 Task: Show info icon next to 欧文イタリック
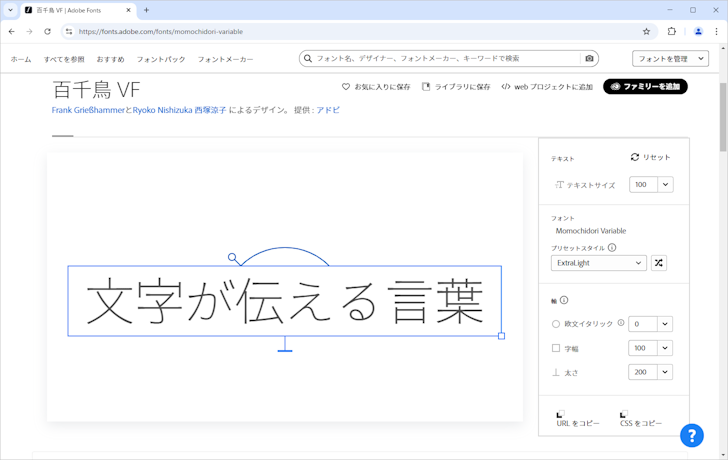coord(621,323)
